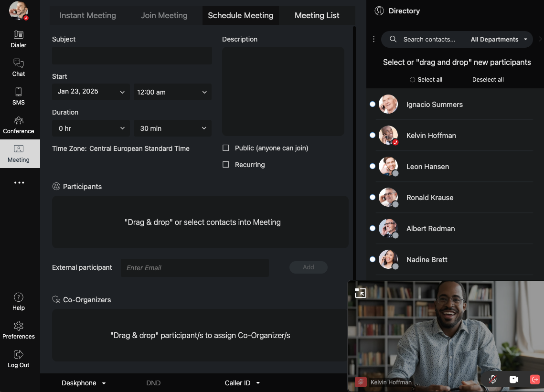This screenshot has width=544, height=392.
Task: Open the Preferences gear icon
Action: (x=19, y=326)
